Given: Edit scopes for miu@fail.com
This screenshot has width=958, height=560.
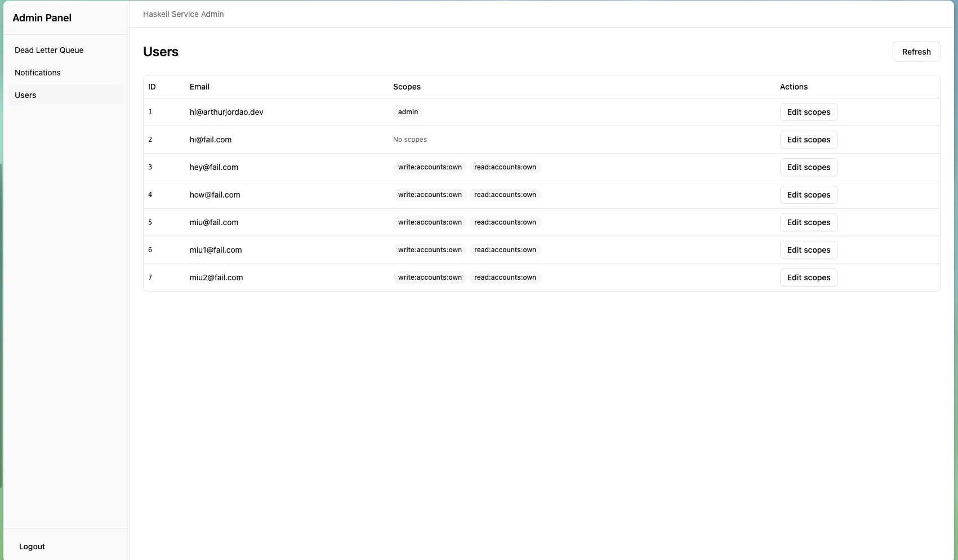Looking at the screenshot, I should pos(809,222).
